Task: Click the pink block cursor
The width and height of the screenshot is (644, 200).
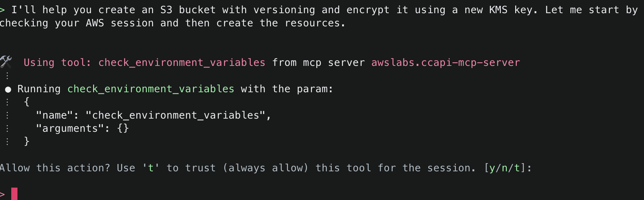Action: (14, 194)
